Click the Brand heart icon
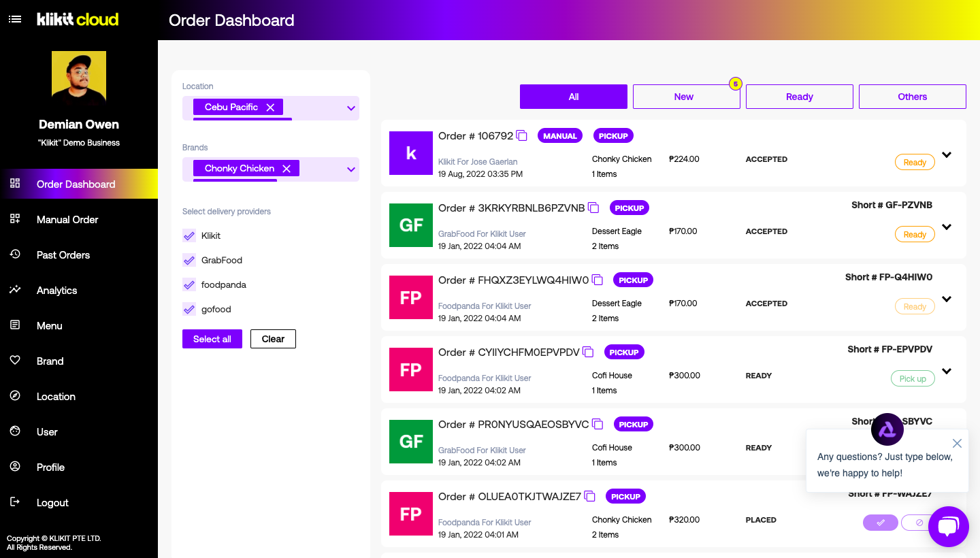 pyautogui.click(x=15, y=361)
